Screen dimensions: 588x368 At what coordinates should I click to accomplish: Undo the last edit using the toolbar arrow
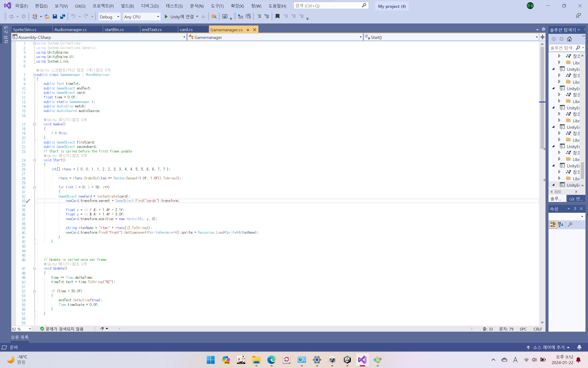point(73,17)
